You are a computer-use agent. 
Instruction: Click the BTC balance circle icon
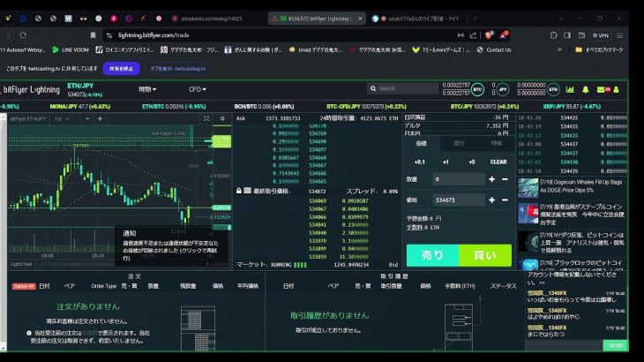pos(477,89)
